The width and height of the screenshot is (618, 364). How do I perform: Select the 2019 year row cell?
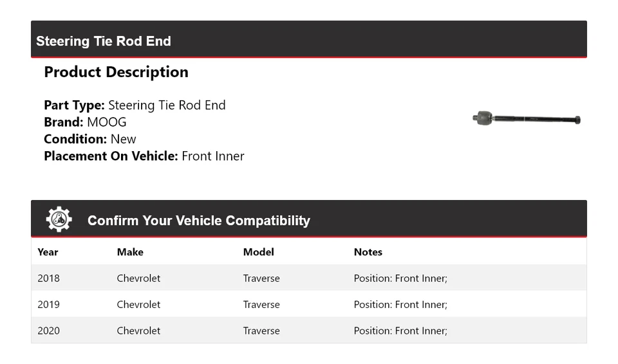48,304
